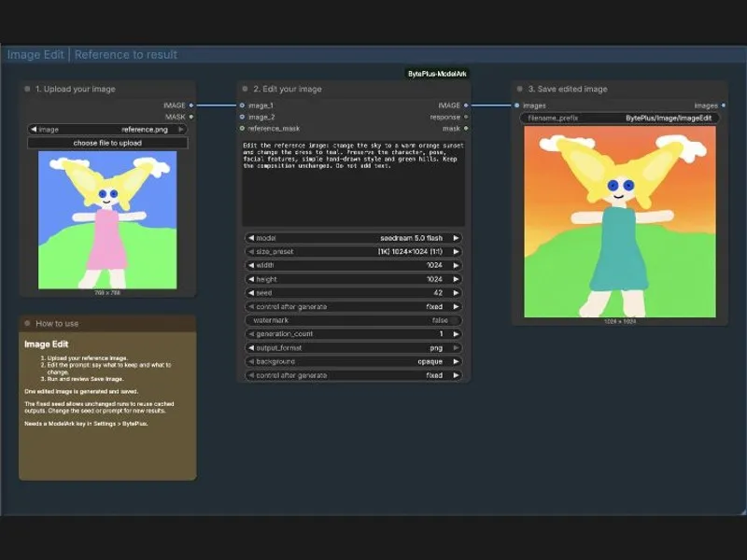Viewport: 747px width, 560px height.
Task: Click the MASK output port on Upload node
Action: tap(191, 117)
